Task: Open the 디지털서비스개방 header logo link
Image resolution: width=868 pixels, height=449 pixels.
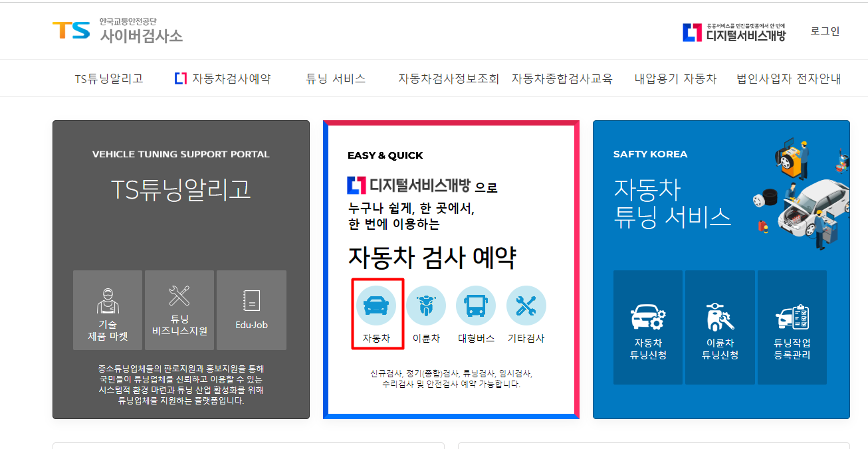Action: pyautogui.click(x=734, y=32)
